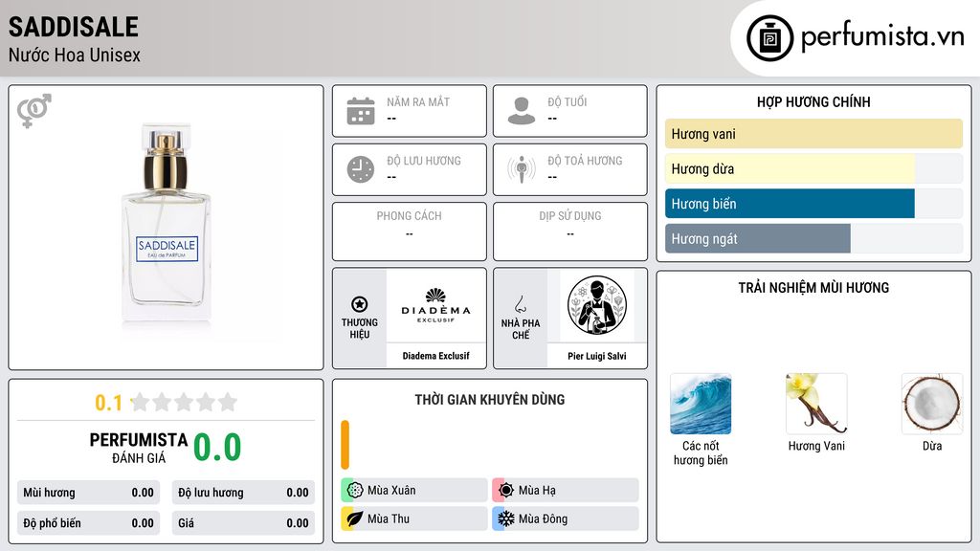980x551 pixels.
Task: Click the green 0.0 Perfumista score
Action: 217,448
